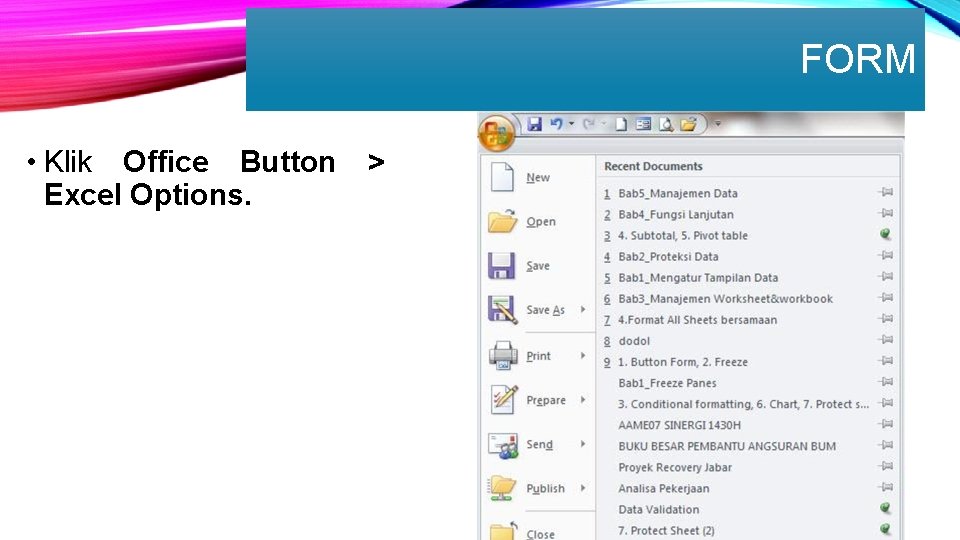The width and height of the screenshot is (960, 540).
Task: Pin the dodol document to recent list
Action: pyautogui.click(x=885, y=340)
